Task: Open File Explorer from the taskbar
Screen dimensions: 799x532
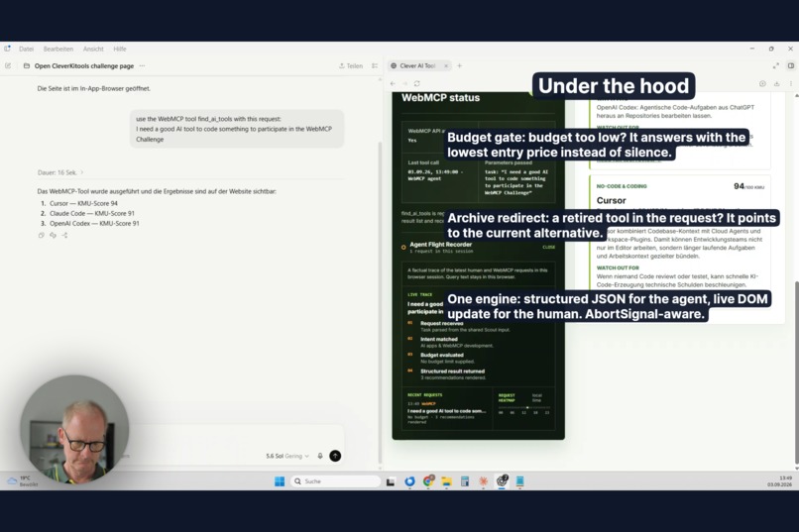Action: point(446,481)
